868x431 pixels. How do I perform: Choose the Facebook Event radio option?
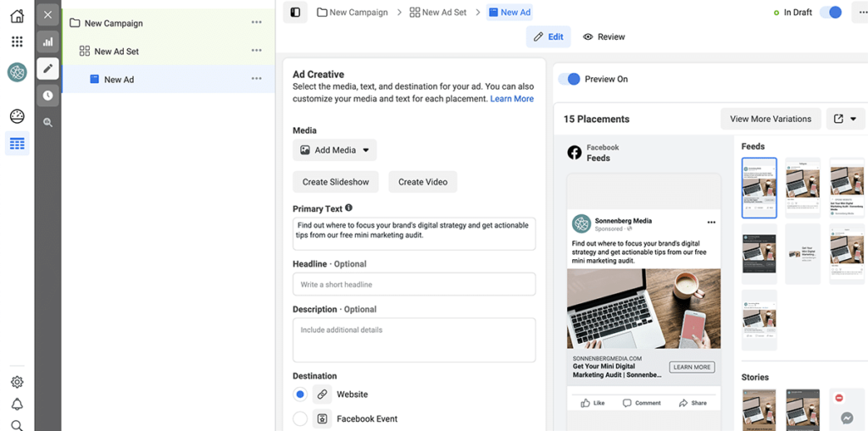point(300,418)
